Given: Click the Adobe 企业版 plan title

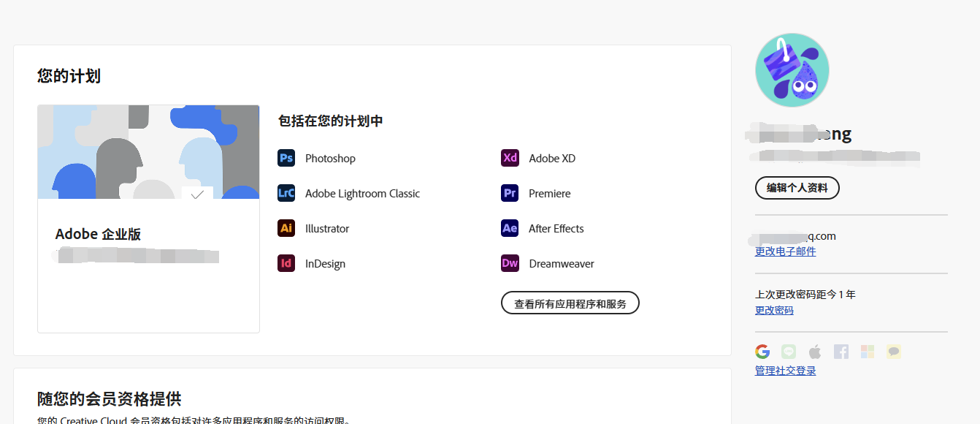Looking at the screenshot, I should 99,235.
